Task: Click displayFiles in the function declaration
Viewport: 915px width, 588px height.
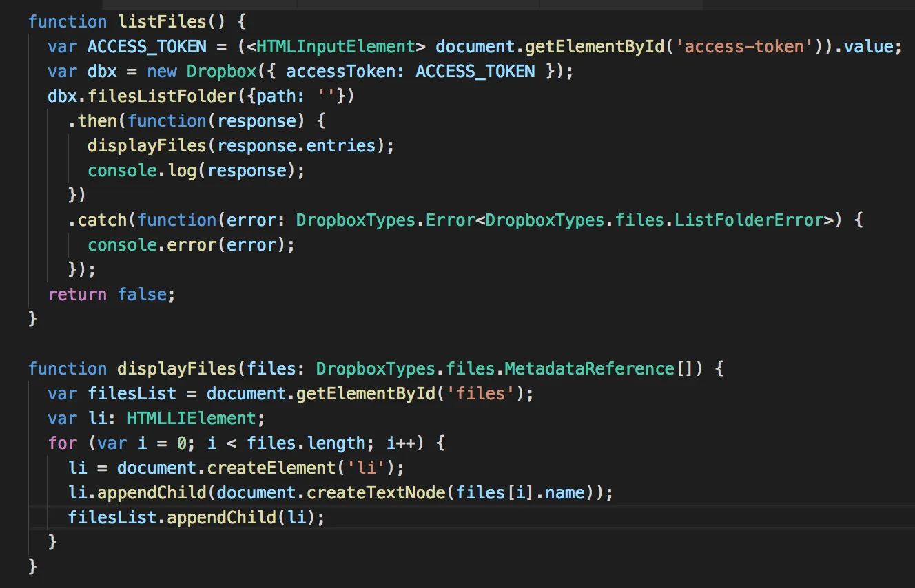Action: (176, 368)
